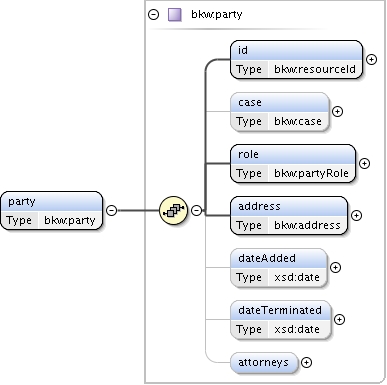This screenshot has height=385, width=387.
Task: Select the address element box
Action: (289, 215)
